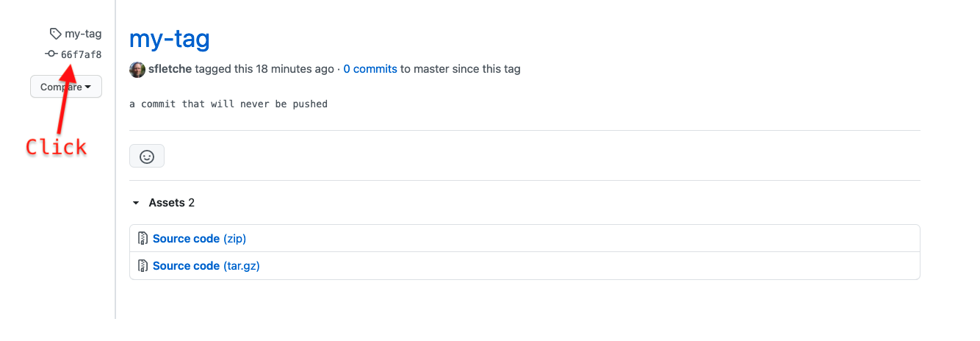The width and height of the screenshot is (980, 341).
Task: Open the 0 commits link
Action: (370, 69)
